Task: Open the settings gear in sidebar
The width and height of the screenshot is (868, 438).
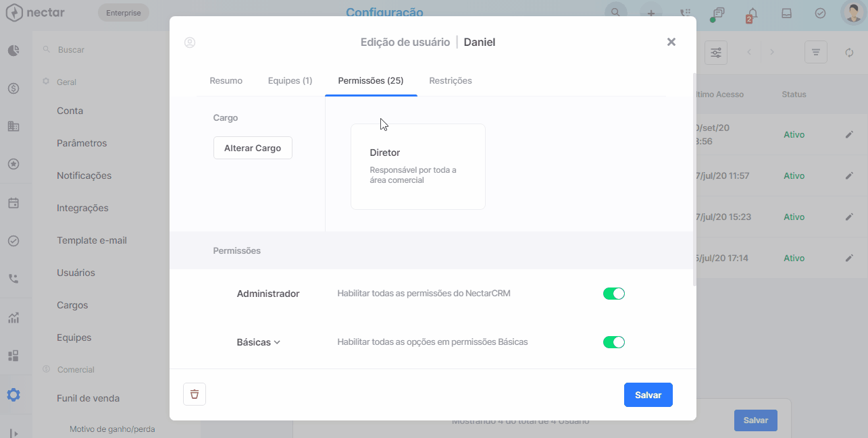Action: click(x=14, y=395)
